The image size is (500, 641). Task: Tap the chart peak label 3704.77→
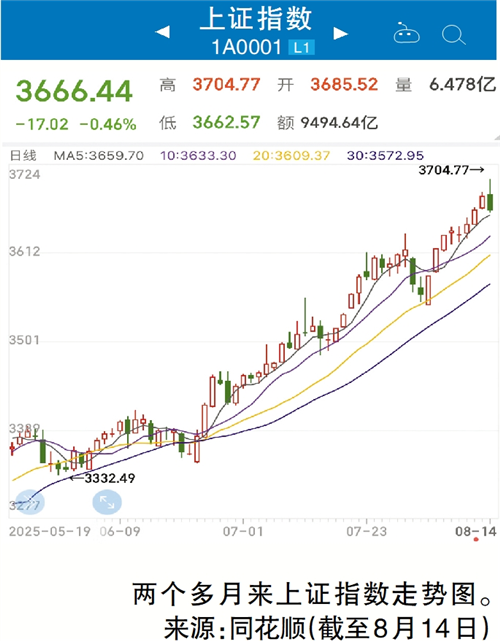[x=452, y=170]
